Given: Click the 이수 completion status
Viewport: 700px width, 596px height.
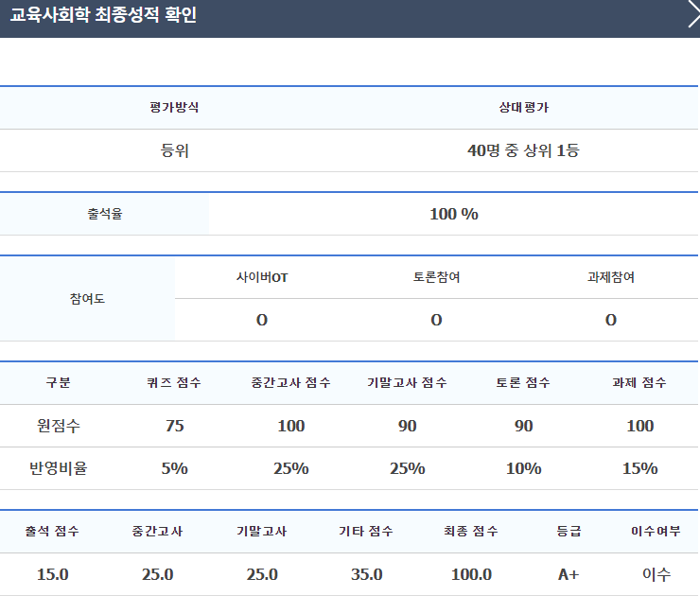Looking at the screenshot, I should (x=656, y=574).
